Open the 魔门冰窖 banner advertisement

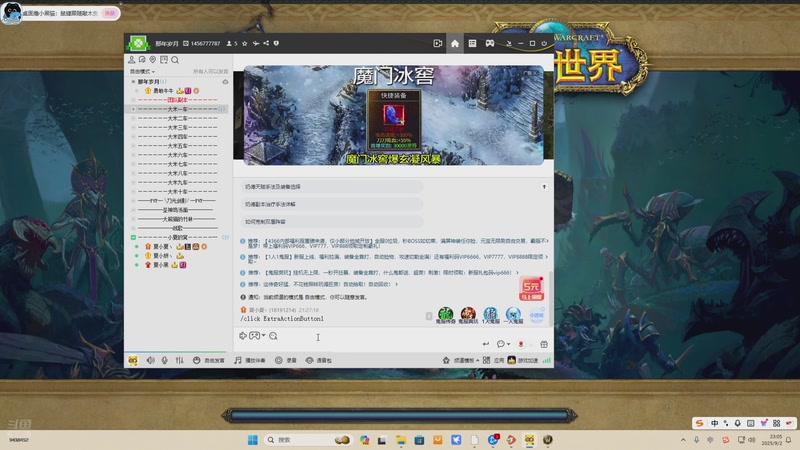click(393, 115)
